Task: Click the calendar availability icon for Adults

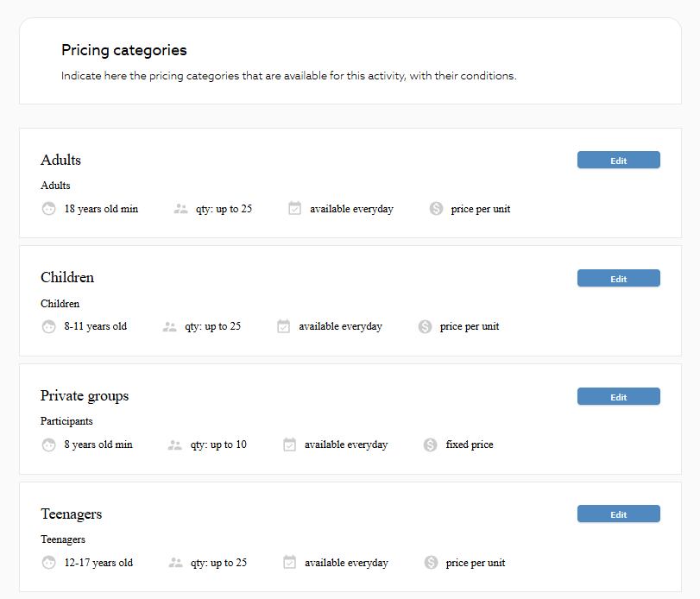Action: point(294,209)
